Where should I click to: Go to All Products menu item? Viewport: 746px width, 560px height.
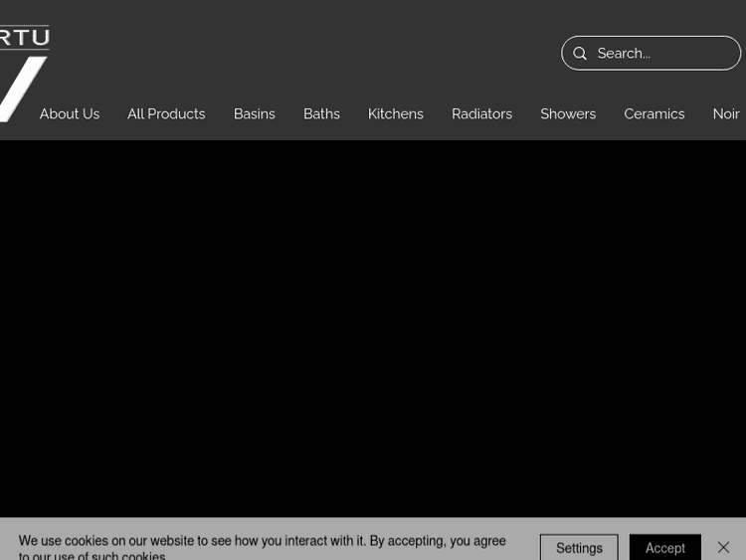tap(166, 114)
